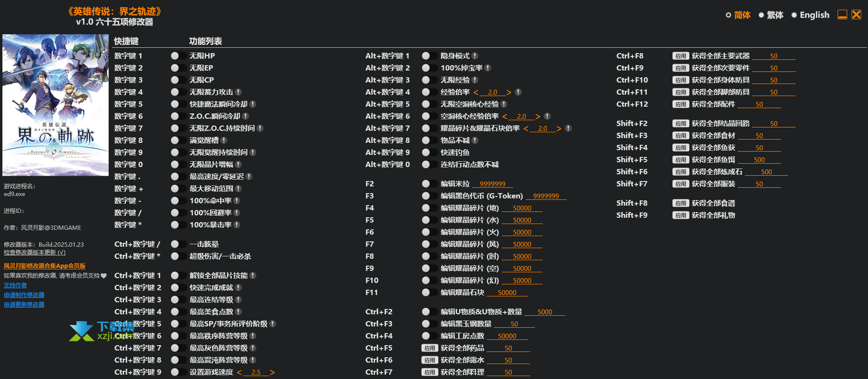Viewport: 868px width, 379px height.
Task: Click the game cover artwork thumbnail
Action: 56,105
